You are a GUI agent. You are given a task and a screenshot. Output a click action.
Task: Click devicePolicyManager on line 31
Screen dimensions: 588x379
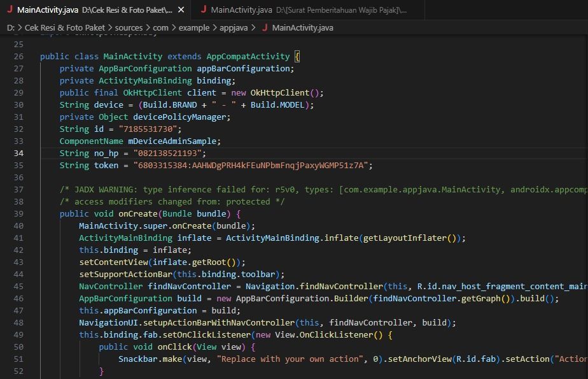pos(179,117)
